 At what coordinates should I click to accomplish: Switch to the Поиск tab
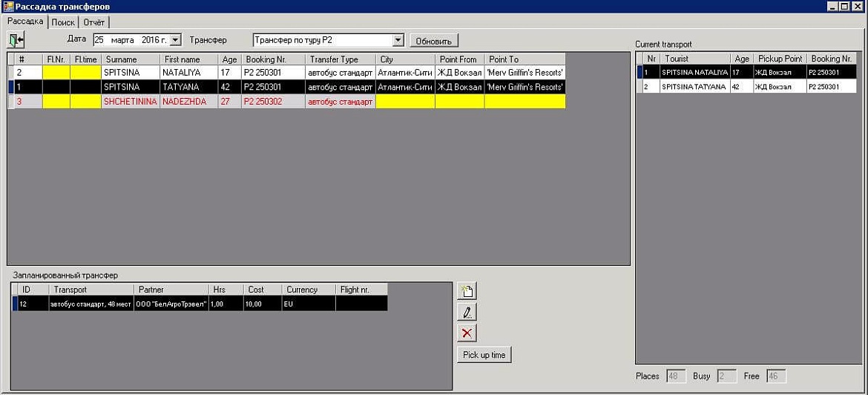coord(63,22)
